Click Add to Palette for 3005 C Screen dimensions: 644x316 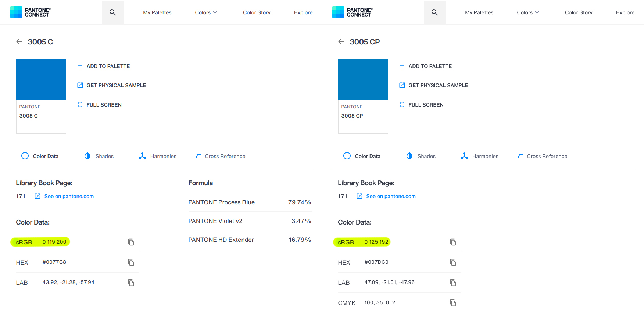point(104,66)
